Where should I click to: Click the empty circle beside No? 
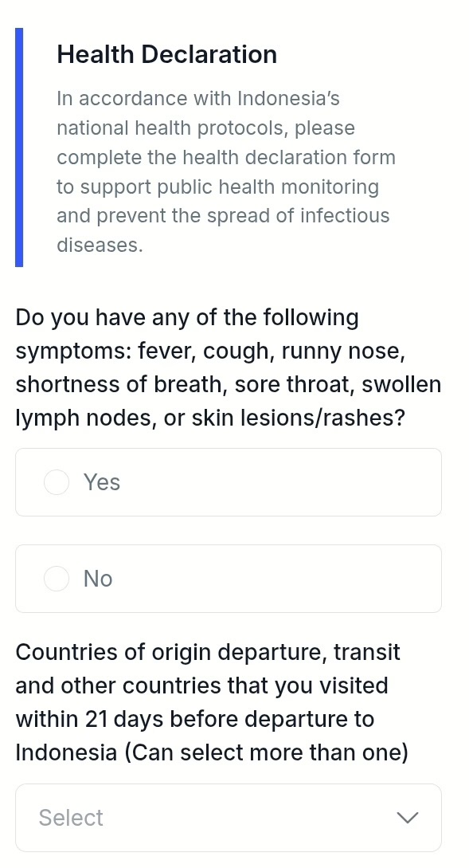tap(57, 579)
